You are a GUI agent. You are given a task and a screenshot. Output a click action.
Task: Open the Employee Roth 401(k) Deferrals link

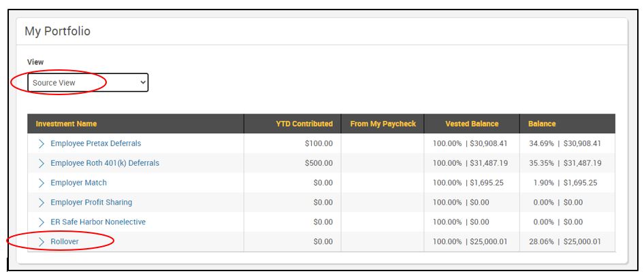pos(104,163)
